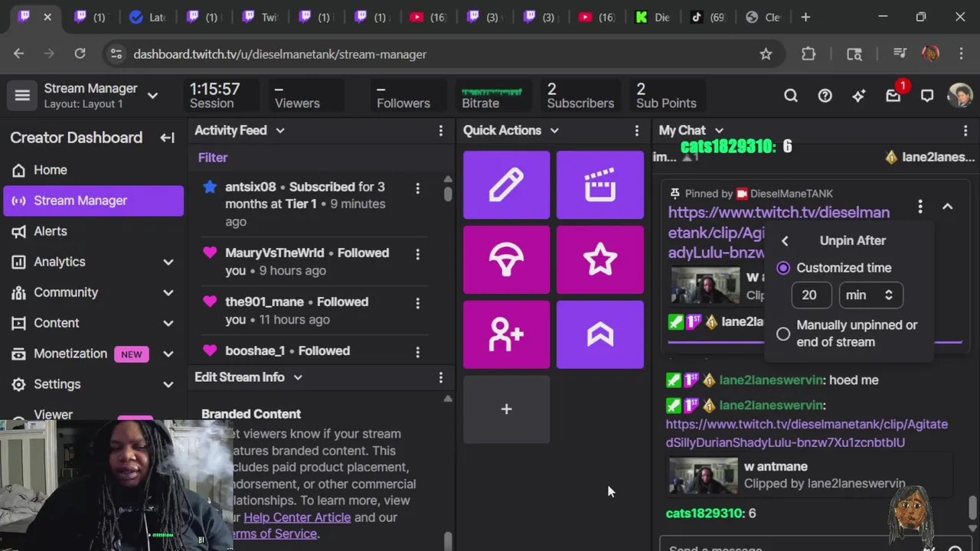
Task: Open the min unit dropdown
Action: pyautogui.click(x=871, y=295)
